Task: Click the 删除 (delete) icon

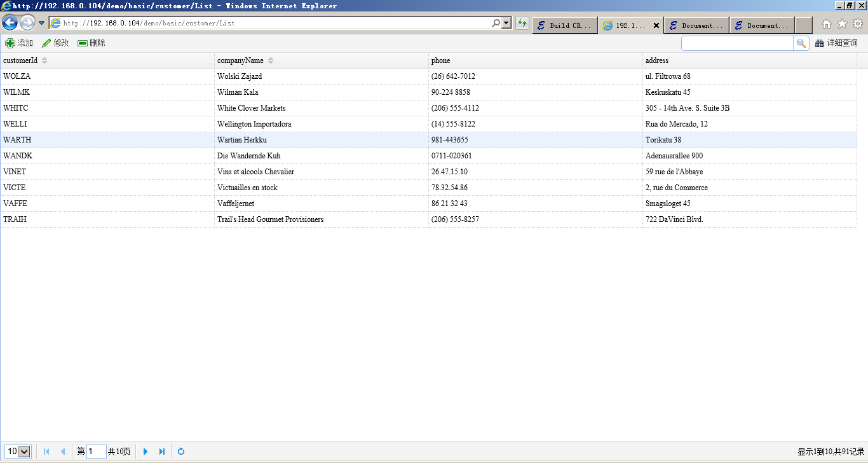Action: 83,43
